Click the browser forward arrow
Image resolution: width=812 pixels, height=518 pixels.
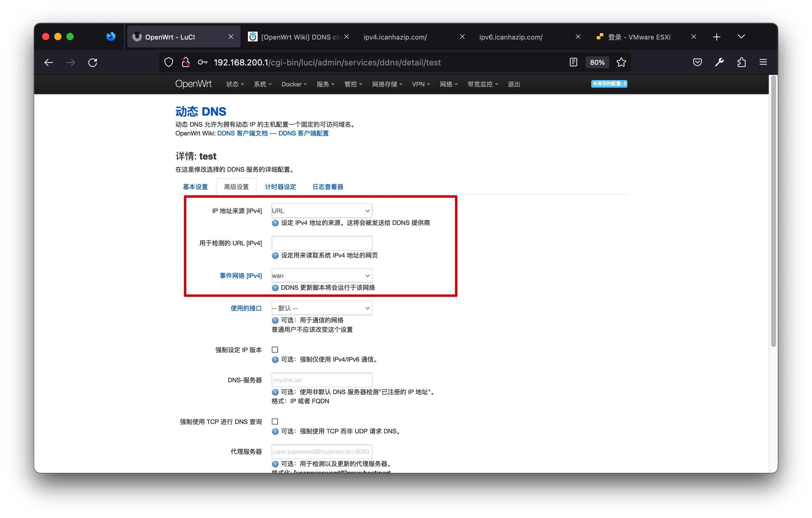point(70,62)
